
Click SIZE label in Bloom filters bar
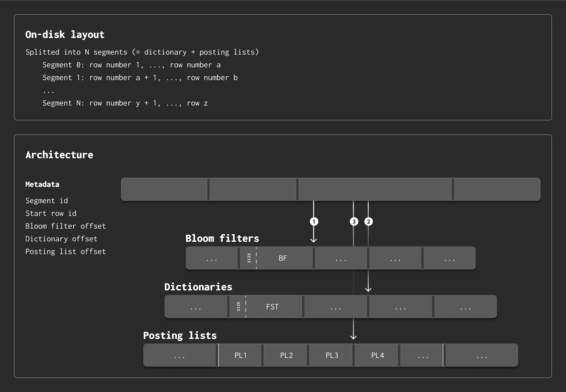pos(249,258)
